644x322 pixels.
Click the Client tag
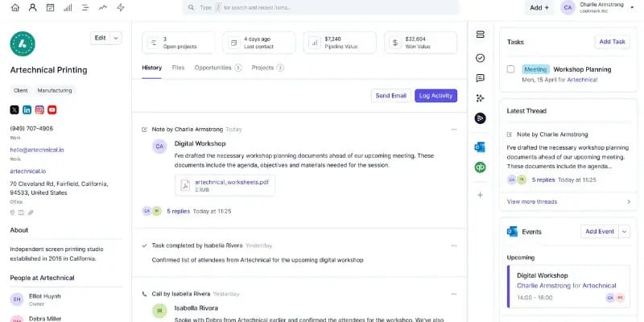point(21,90)
